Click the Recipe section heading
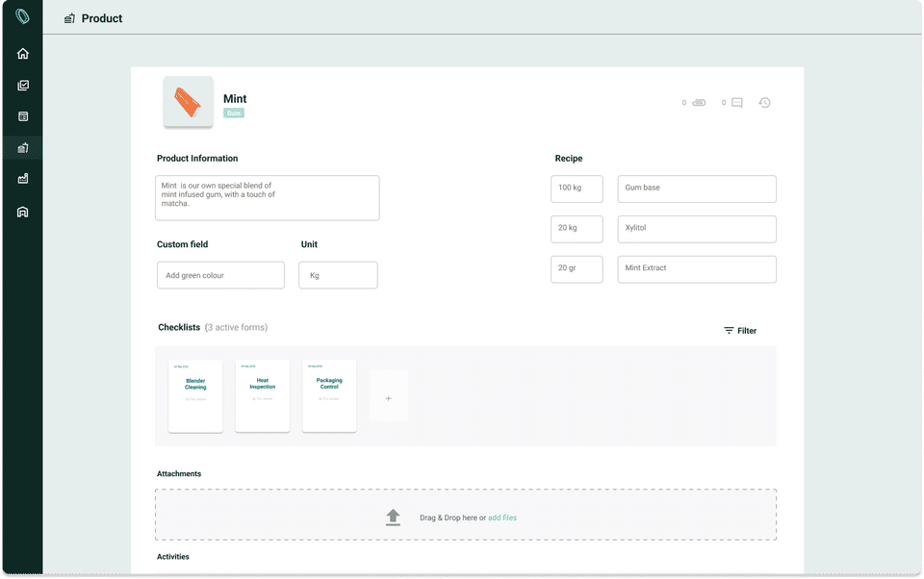 tap(569, 159)
